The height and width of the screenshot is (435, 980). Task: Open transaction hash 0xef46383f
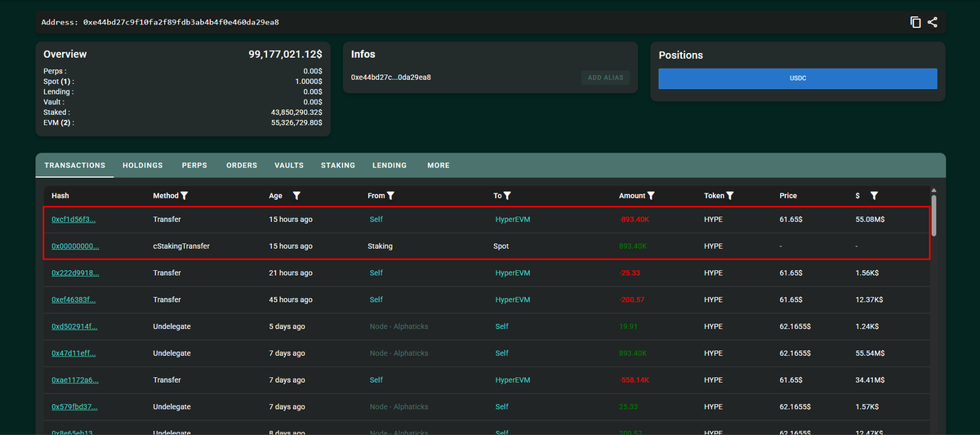tap(73, 300)
